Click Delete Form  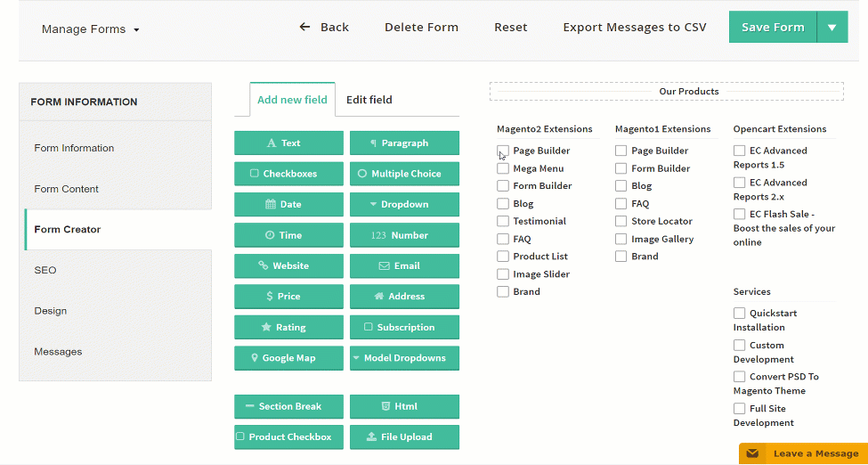pos(421,27)
